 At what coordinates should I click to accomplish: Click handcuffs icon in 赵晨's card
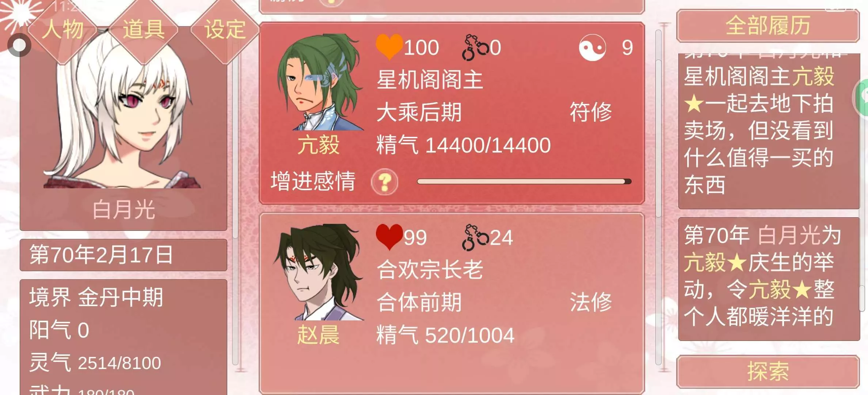click(x=475, y=238)
